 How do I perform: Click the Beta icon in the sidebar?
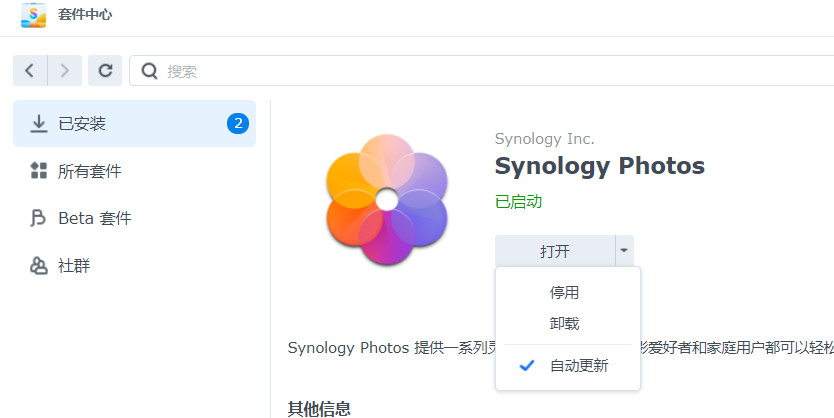click(38, 218)
